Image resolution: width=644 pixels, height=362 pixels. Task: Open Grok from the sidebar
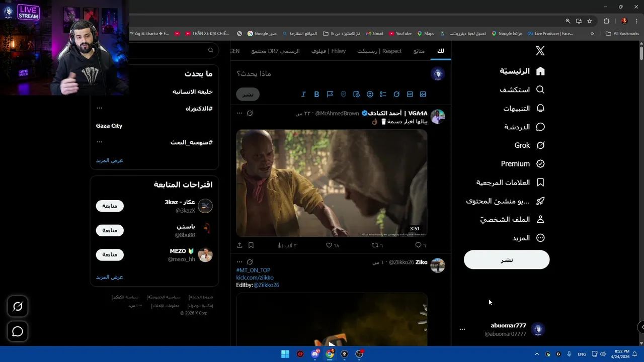point(530,145)
